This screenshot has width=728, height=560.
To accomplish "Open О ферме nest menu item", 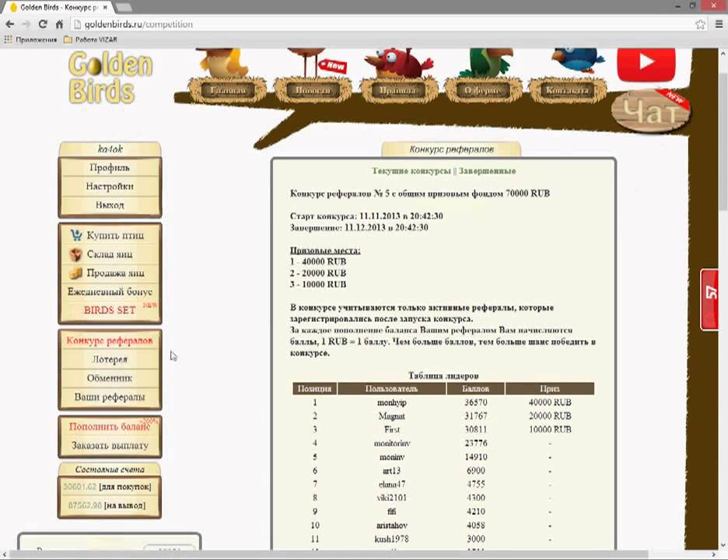I will (483, 90).
